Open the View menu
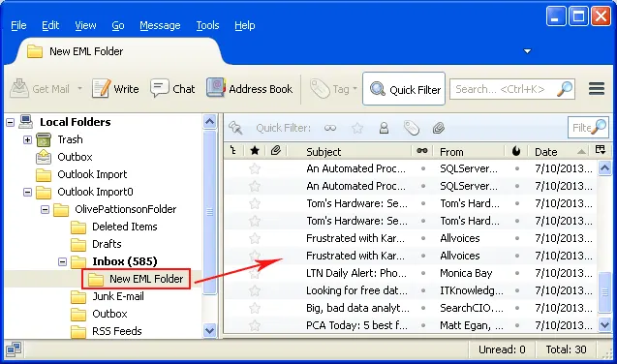This screenshot has height=364, width=617. [x=85, y=25]
